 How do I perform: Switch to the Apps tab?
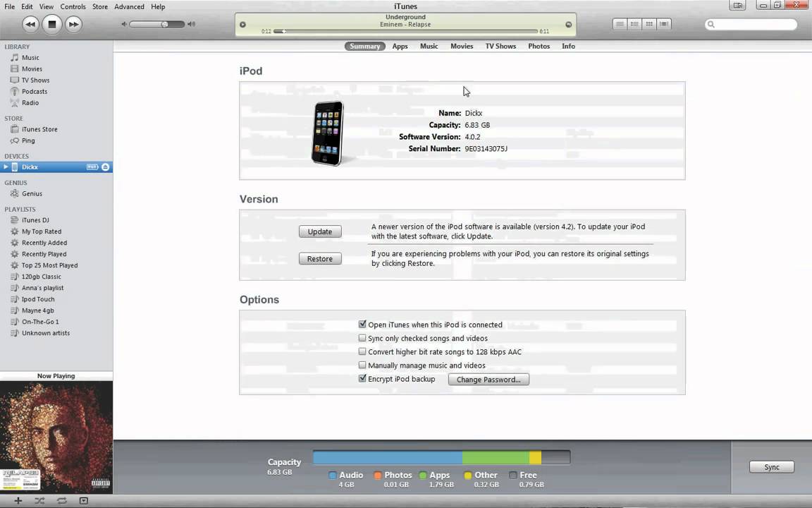[400, 46]
